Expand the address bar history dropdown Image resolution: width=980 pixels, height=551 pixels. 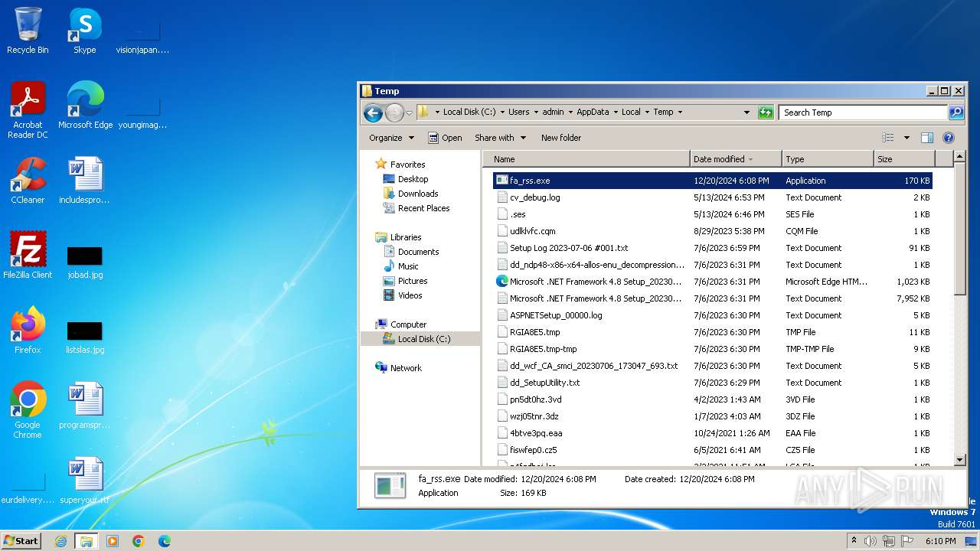[x=747, y=112]
